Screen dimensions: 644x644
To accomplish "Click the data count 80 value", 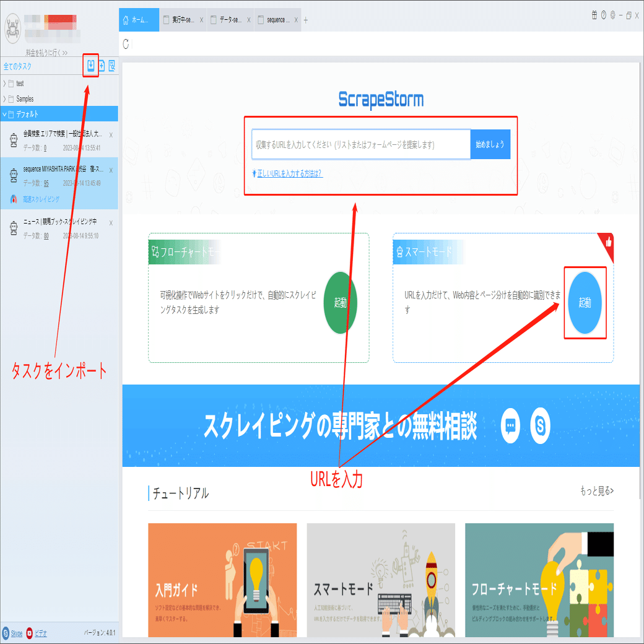I will (46, 236).
